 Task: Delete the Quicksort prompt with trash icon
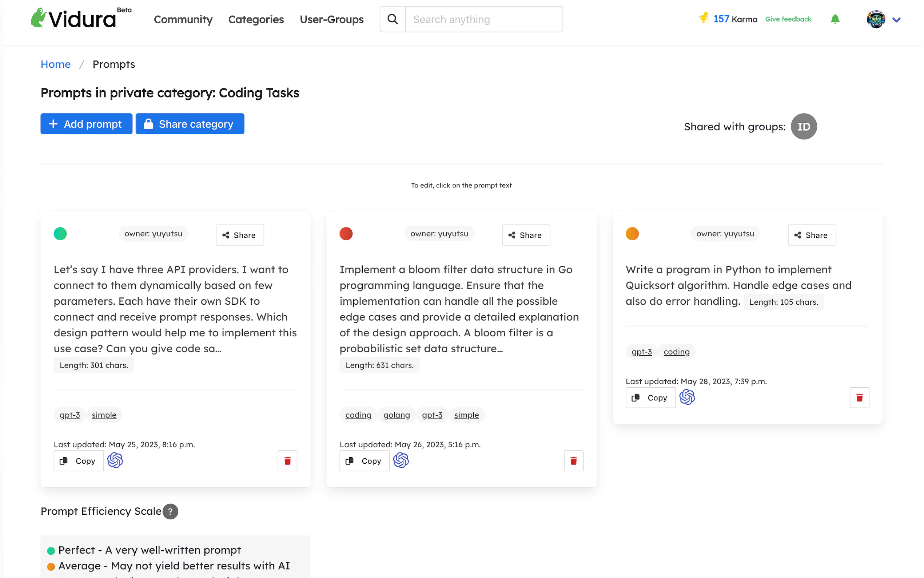859,397
